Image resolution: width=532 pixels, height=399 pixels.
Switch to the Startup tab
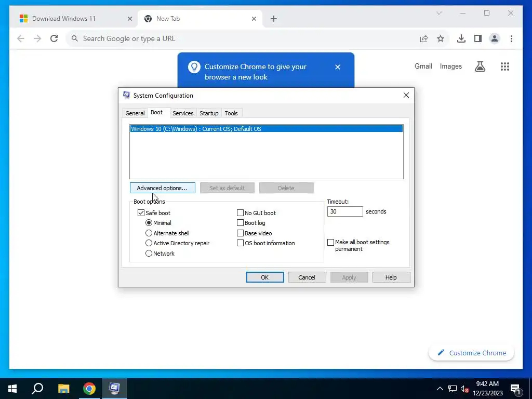point(209,113)
